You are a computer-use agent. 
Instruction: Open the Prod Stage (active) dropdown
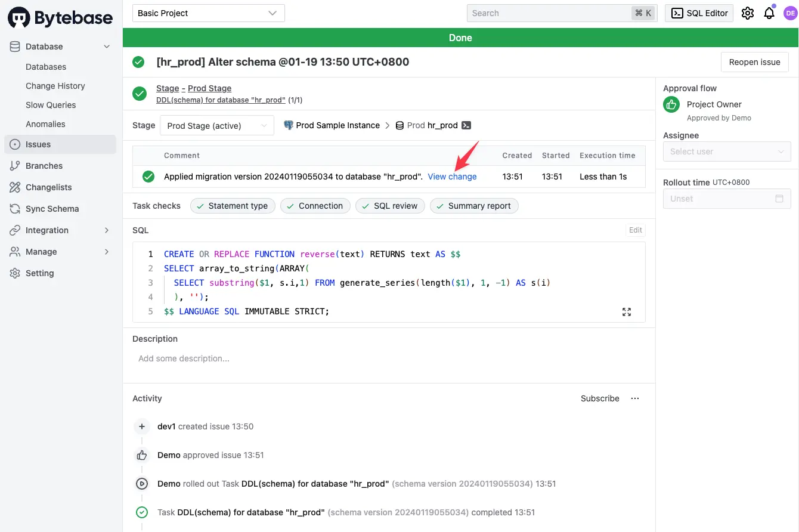pyautogui.click(x=217, y=125)
